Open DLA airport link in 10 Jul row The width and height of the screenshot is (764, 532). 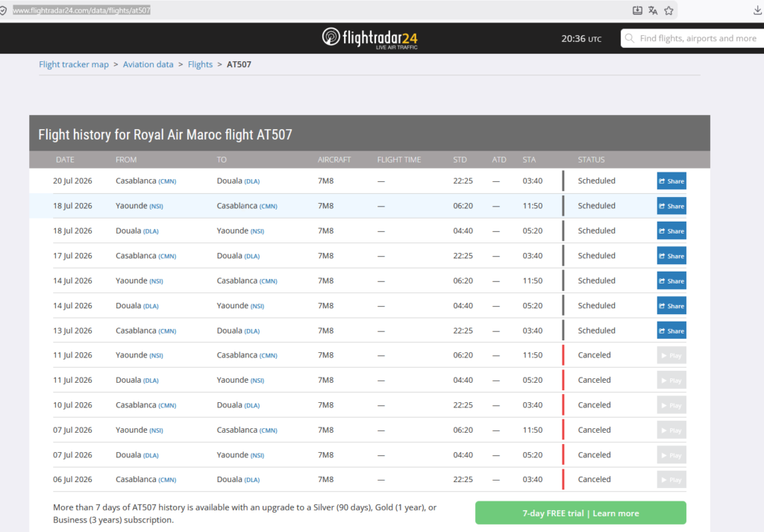click(252, 405)
